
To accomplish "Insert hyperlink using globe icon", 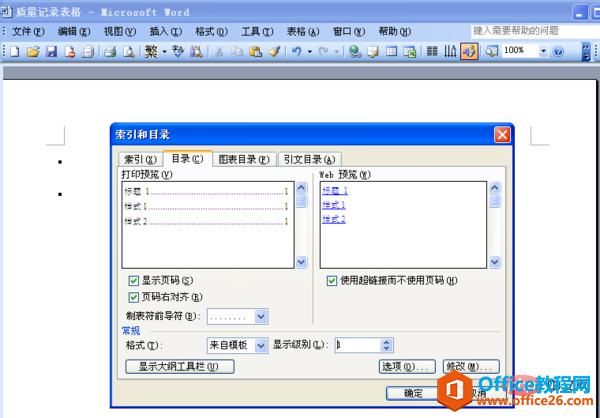I will click(355, 51).
